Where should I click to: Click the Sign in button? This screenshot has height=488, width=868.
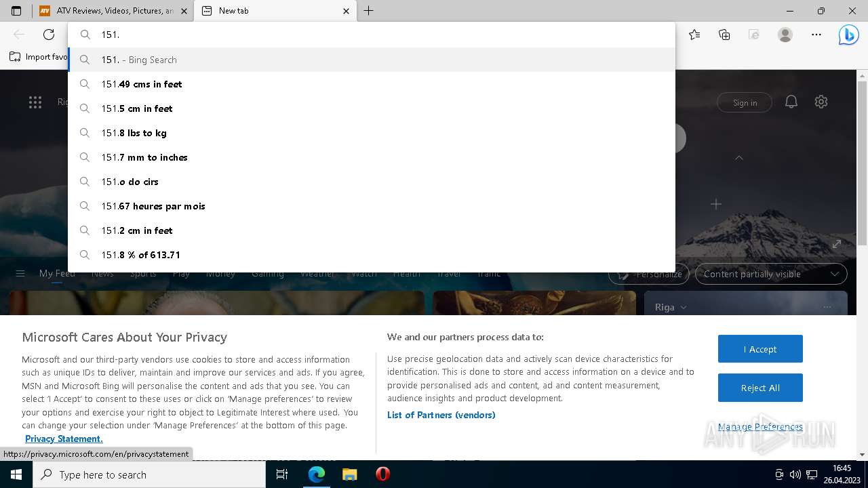pos(745,102)
